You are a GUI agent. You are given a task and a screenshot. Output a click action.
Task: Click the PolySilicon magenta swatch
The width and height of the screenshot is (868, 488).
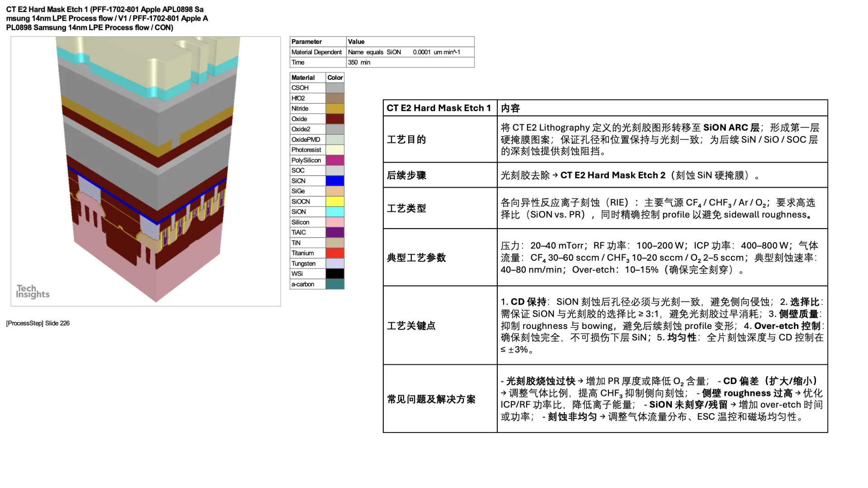(x=334, y=160)
